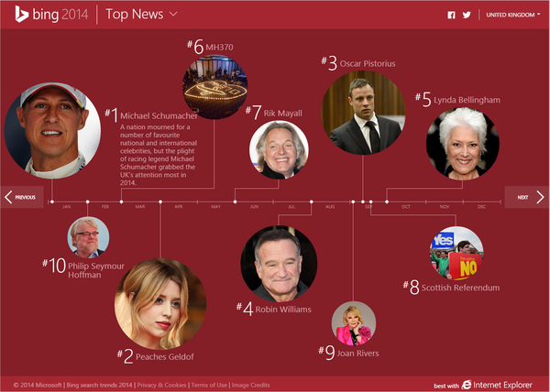Click timeline dot linked to Rik Mayall
This screenshot has width=550, height=392.
235,201
